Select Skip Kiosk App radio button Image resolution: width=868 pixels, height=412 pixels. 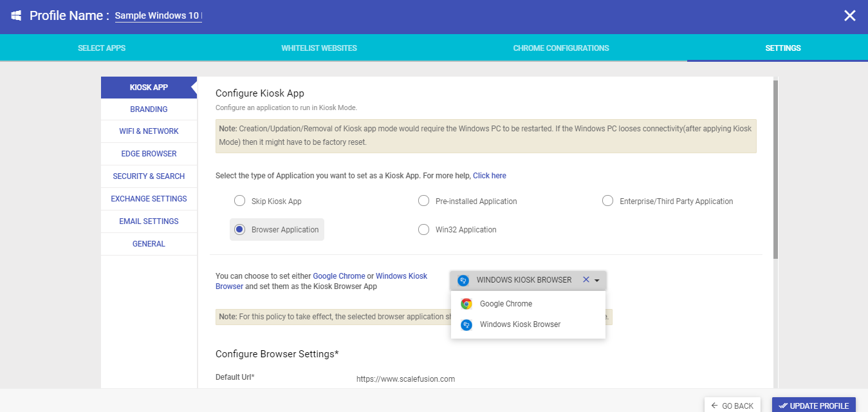239,201
